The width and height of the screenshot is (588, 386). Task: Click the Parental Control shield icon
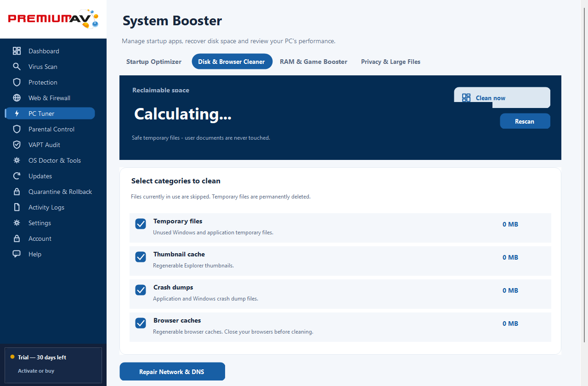tap(17, 129)
